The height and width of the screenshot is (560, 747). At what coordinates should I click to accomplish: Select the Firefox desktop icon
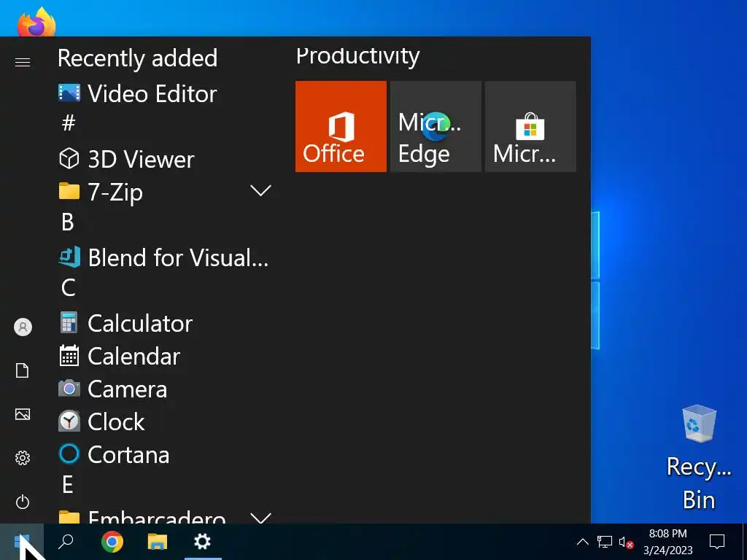(x=36, y=21)
